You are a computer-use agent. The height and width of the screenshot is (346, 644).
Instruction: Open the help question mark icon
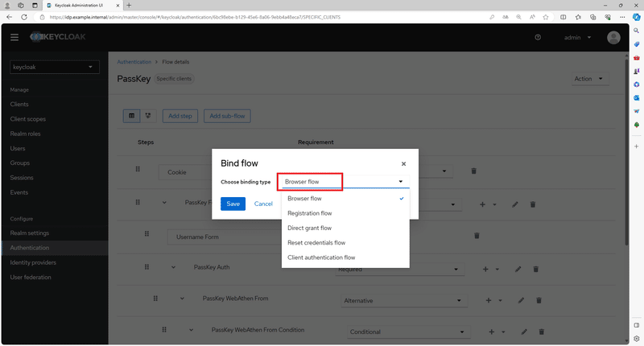(x=538, y=37)
